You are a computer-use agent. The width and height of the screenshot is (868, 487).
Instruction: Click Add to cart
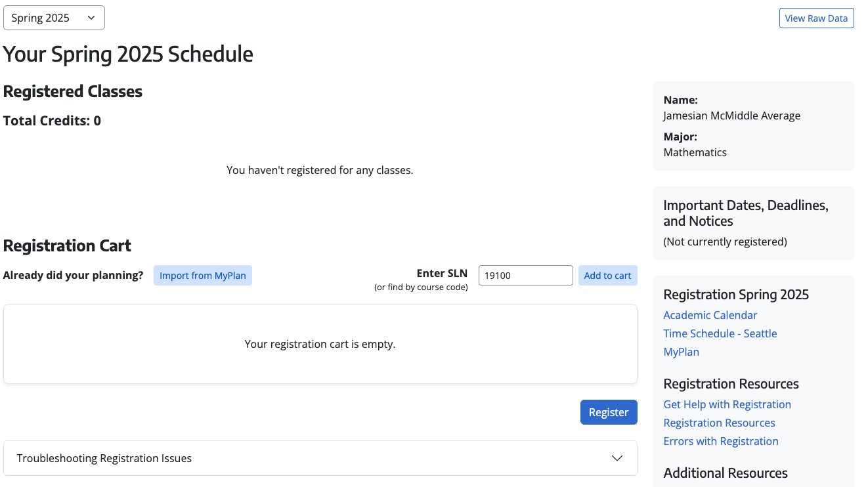click(607, 275)
